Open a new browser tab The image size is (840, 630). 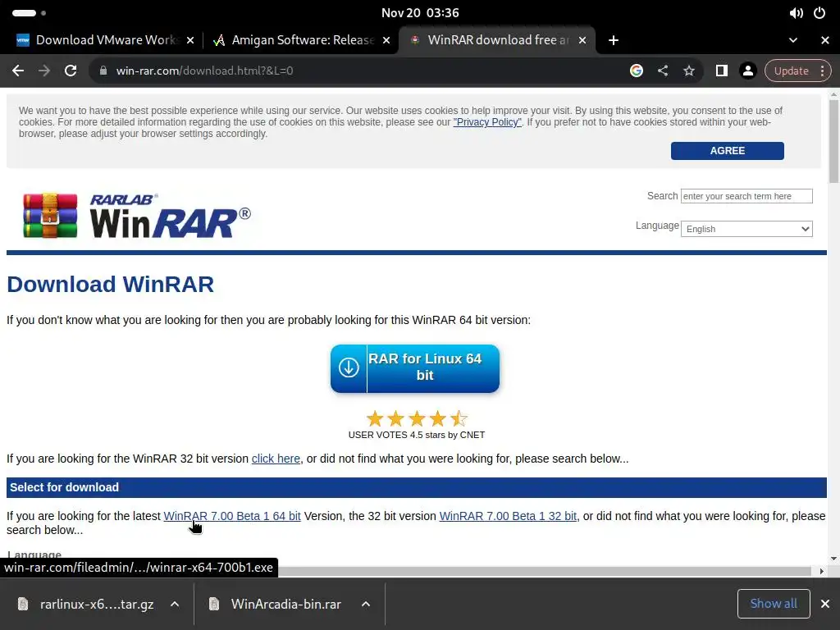tap(614, 40)
